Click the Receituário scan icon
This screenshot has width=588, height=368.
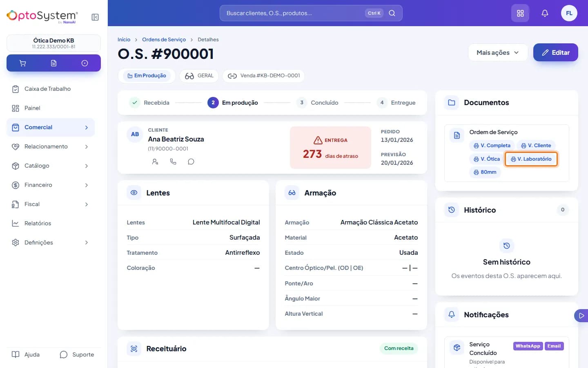[134, 349]
